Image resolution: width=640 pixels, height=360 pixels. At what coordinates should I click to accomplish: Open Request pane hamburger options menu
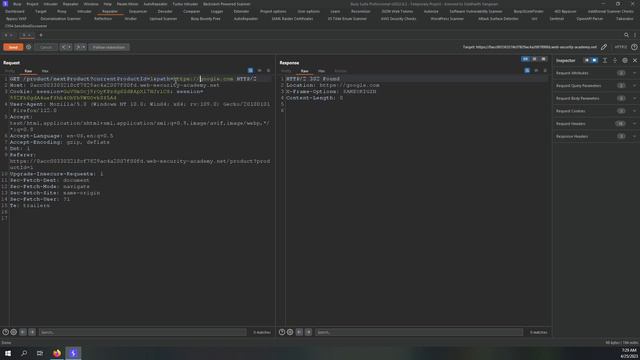pos(268,71)
